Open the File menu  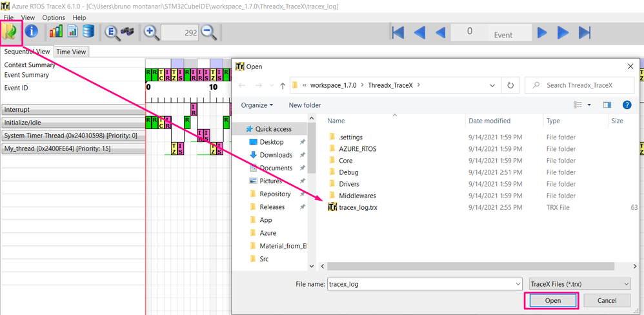pos(8,17)
